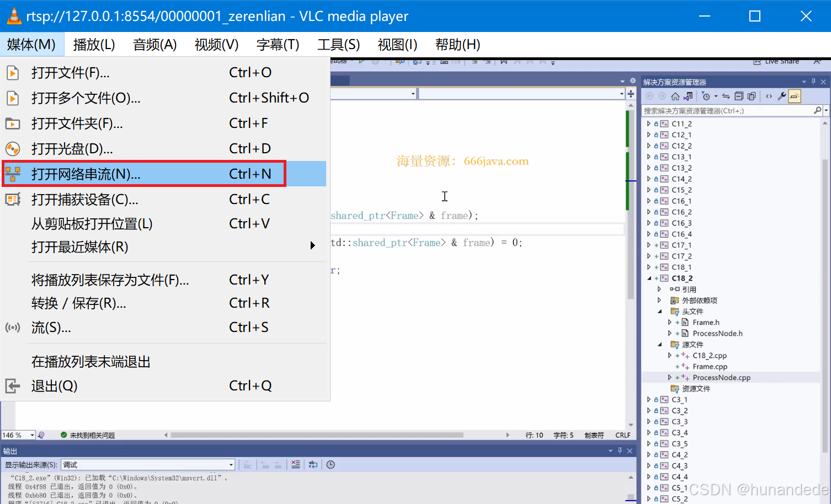The height and width of the screenshot is (504, 831).
Task: Select C18_2.cpp in Solution Explorer
Action: click(x=710, y=356)
